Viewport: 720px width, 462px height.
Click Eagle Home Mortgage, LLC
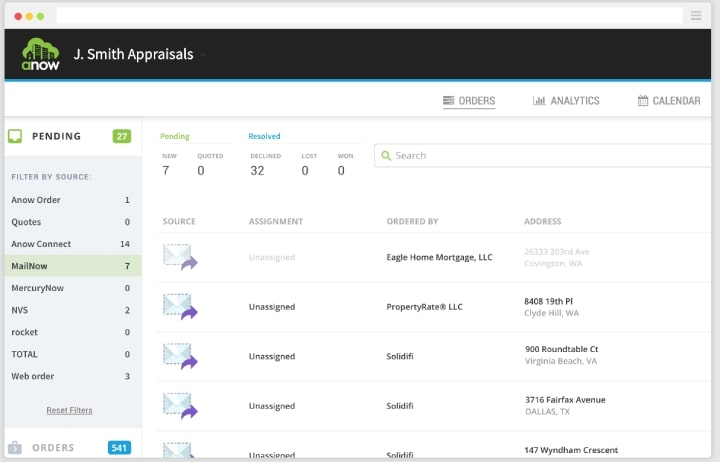pos(439,257)
